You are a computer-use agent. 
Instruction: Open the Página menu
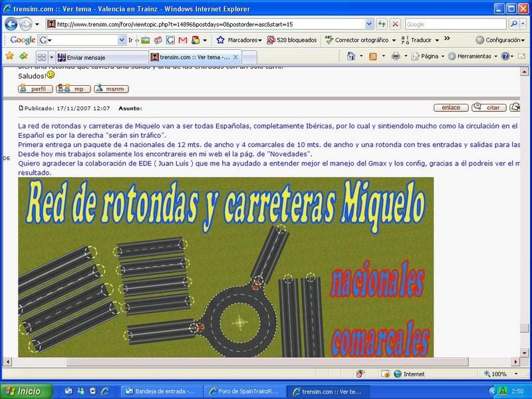tap(428, 57)
